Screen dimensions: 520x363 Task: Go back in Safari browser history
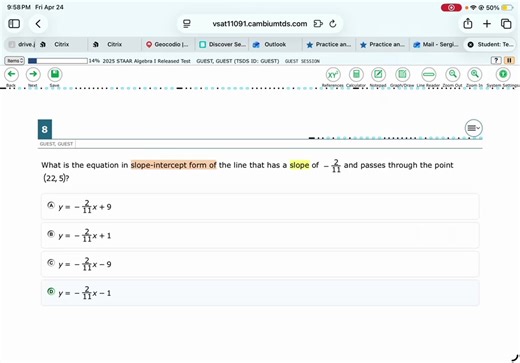coord(38,24)
